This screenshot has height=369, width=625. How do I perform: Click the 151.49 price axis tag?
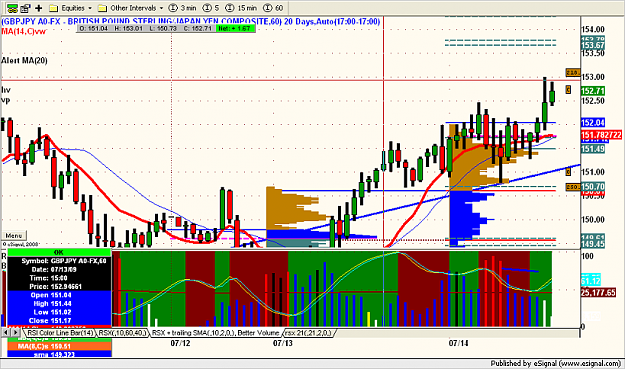click(x=593, y=149)
